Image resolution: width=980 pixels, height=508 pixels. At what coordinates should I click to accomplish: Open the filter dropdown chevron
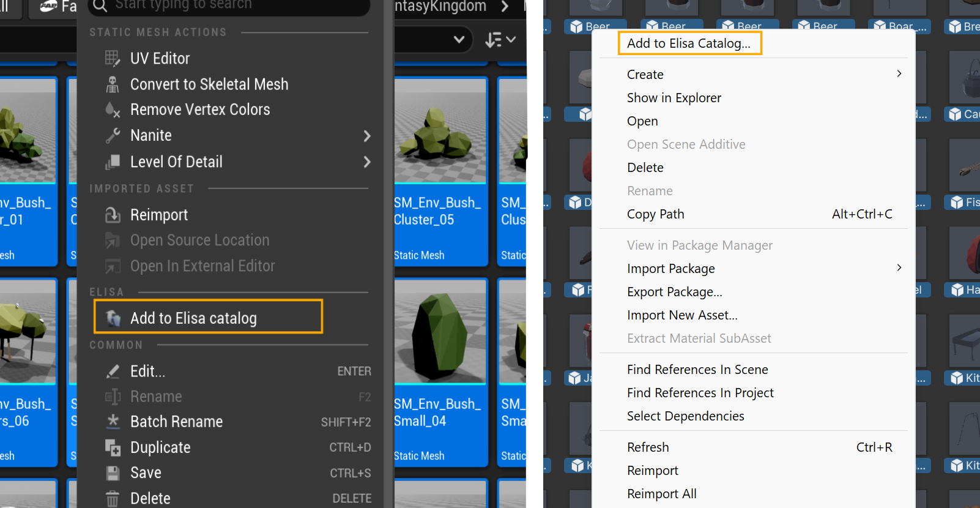click(459, 39)
